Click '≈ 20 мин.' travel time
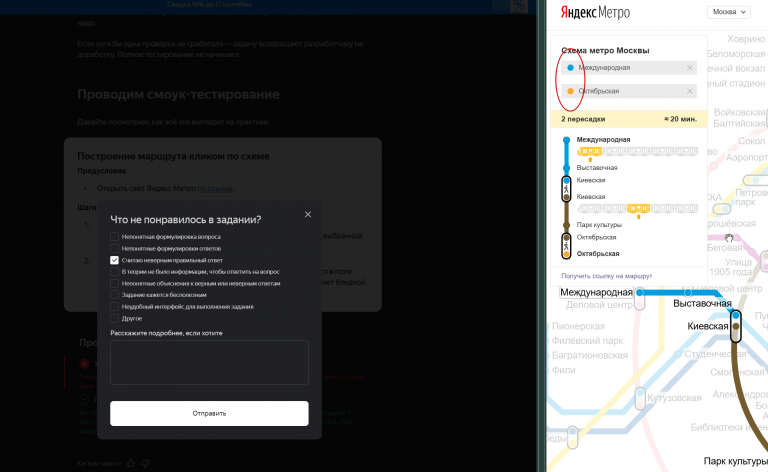Screen dimensions: 768x472 pyautogui.click(x=680, y=119)
